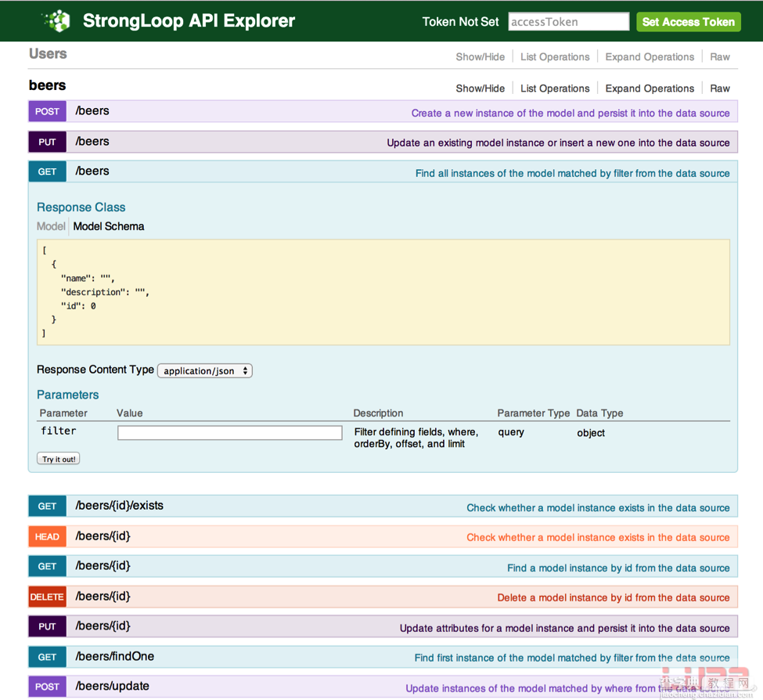Open the Response Content Type dropdown

205,371
